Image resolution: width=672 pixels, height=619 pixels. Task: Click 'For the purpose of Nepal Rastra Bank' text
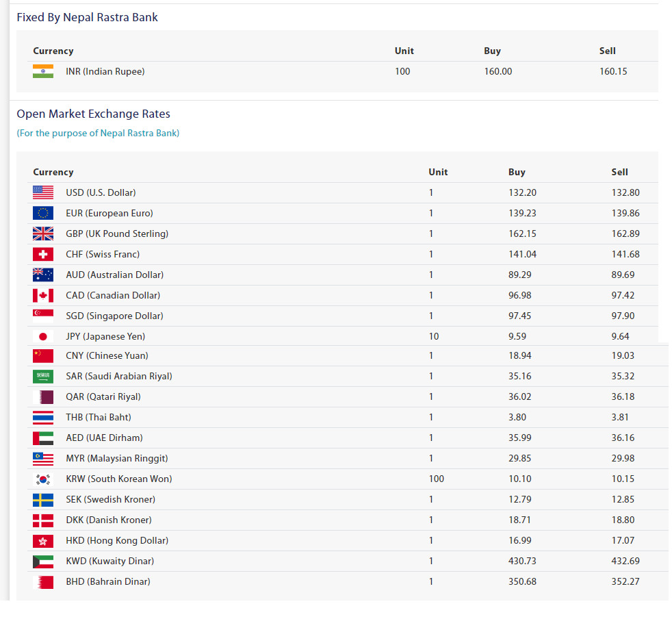(98, 134)
